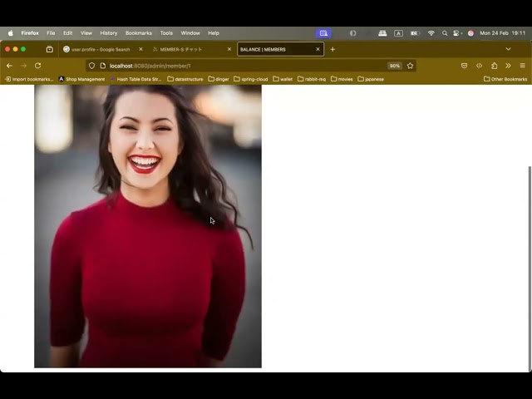The image size is (532, 399).
Task: Open the Shop Management bookmark
Action: (x=81, y=79)
